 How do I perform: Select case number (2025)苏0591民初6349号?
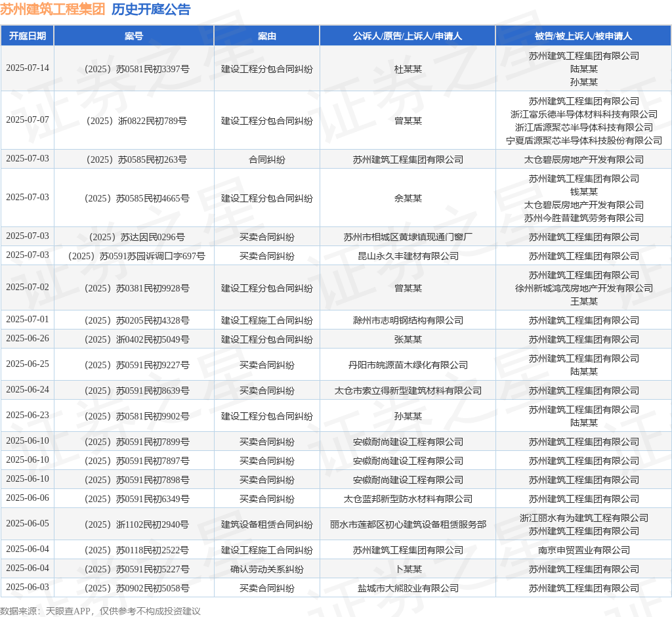coord(136,499)
